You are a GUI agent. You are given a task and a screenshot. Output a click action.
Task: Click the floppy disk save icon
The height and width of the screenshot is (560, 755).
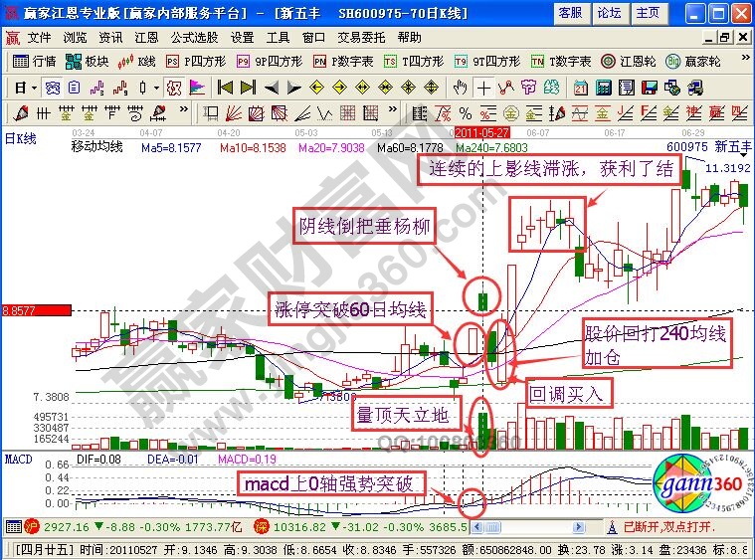(x=651, y=88)
